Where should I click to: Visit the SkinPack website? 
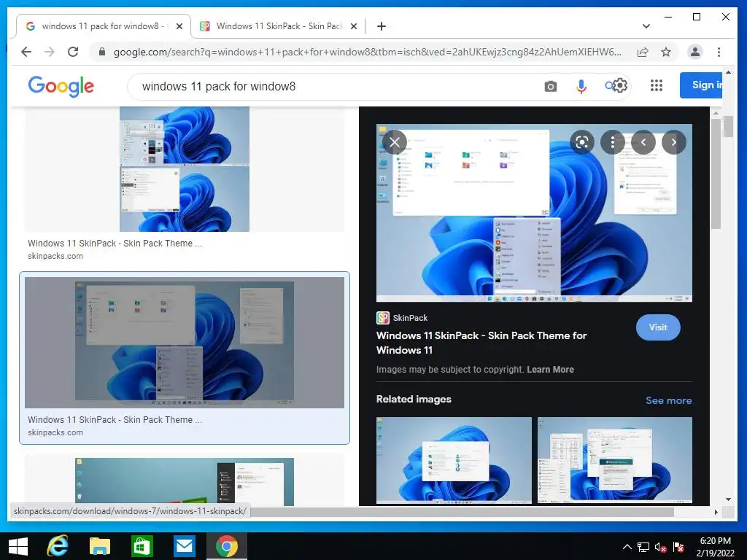click(x=658, y=327)
